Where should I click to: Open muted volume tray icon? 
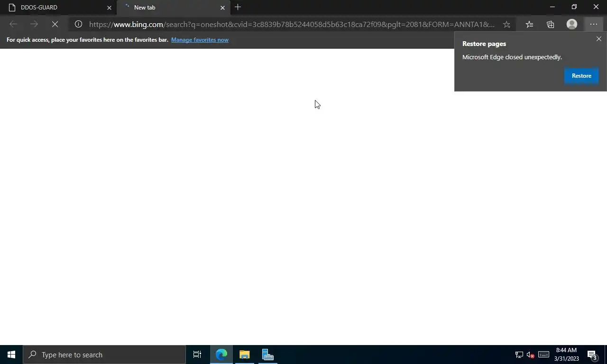click(531, 355)
